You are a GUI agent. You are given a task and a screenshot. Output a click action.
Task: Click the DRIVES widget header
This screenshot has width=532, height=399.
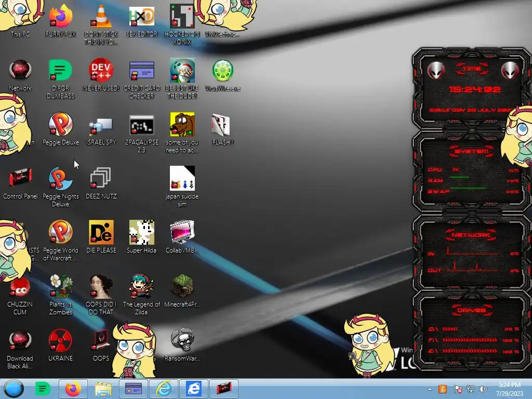[472, 310]
